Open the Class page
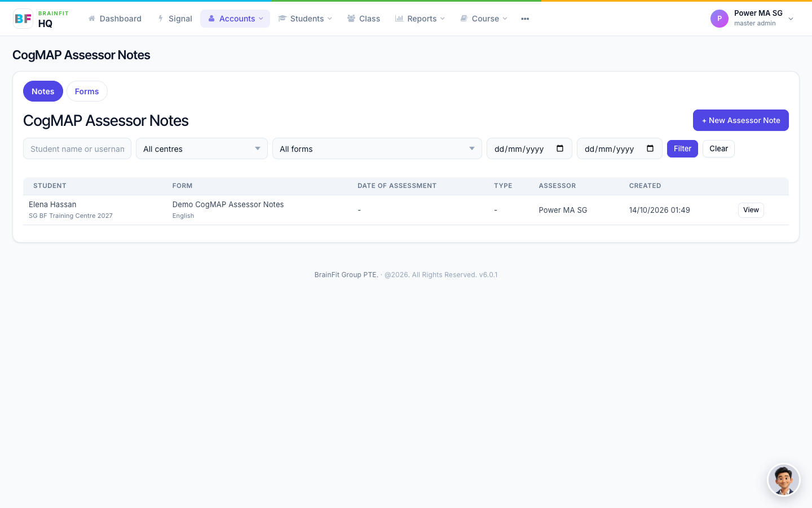Viewport: 812px width, 508px height. [x=364, y=19]
